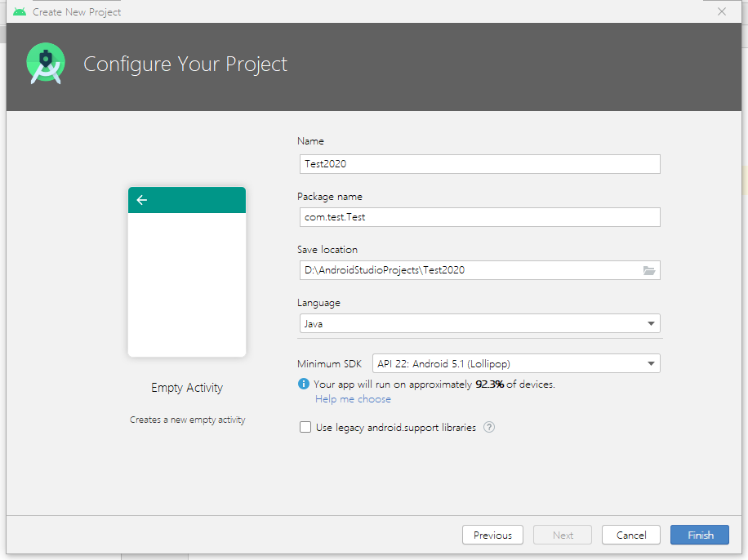Click the info icon beside device percentage
The width and height of the screenshot is (748, 560).
point(304,384)
